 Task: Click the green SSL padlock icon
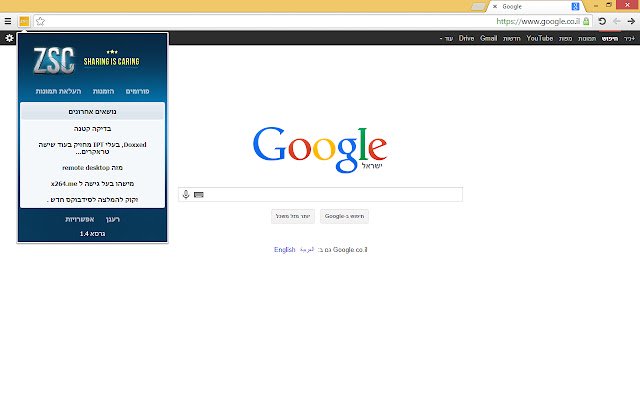[x=586, y=21]
